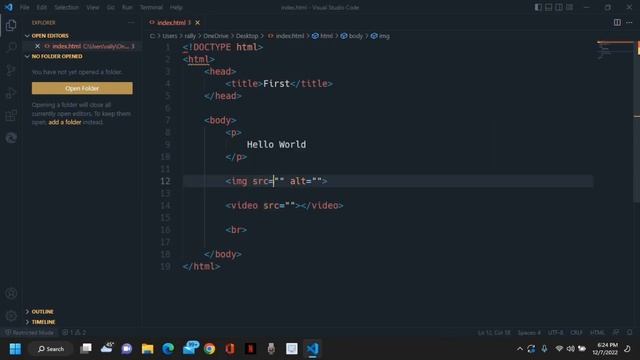Toggle Secondary Side Bar visibility

coord(559,7)
